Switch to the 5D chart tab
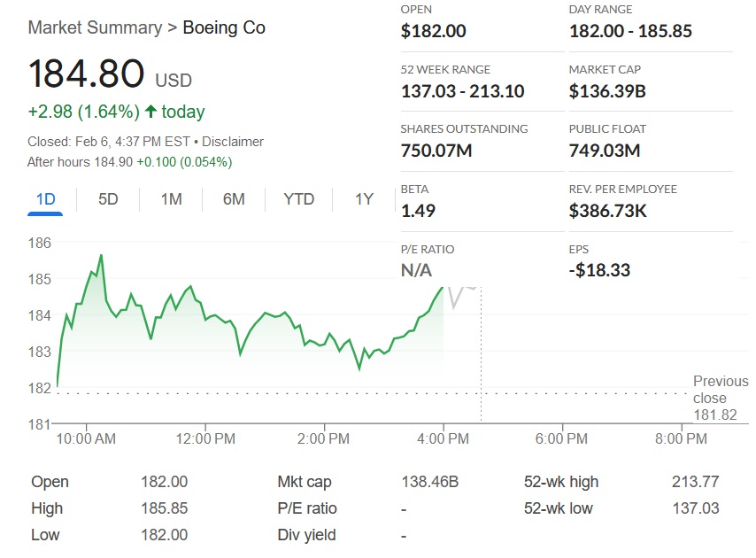The image size is (756, 558). (x=108, y=199)
